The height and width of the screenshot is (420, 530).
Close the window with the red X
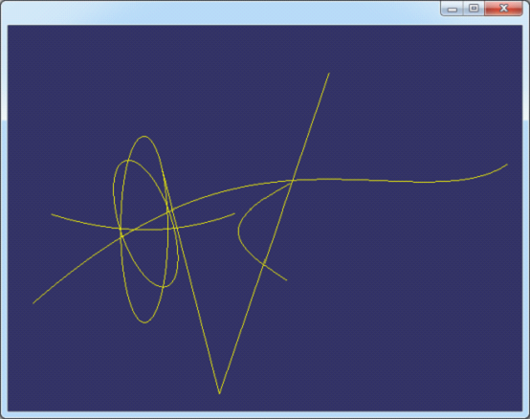tap(503, 9)
